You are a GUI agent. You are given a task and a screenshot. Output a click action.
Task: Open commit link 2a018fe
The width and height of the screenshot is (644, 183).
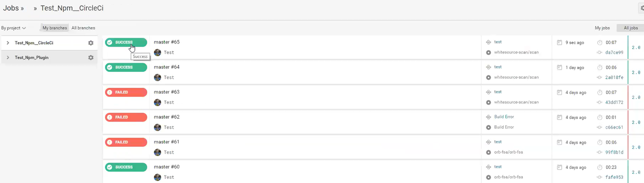pyautogui.click(x=614, y=77)
